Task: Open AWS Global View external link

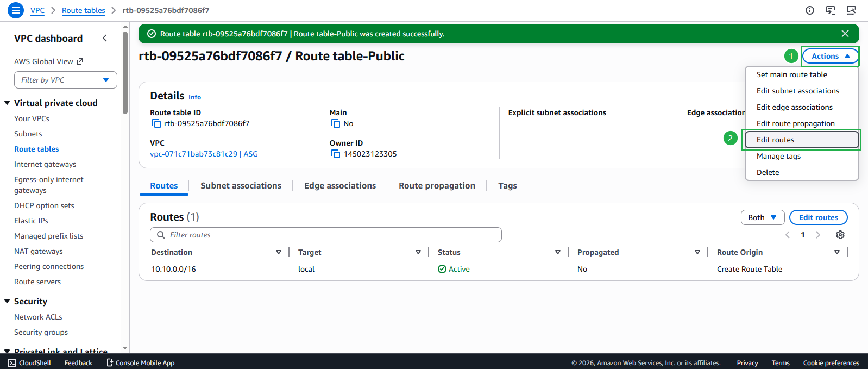Action: click(x=48, y=61)
